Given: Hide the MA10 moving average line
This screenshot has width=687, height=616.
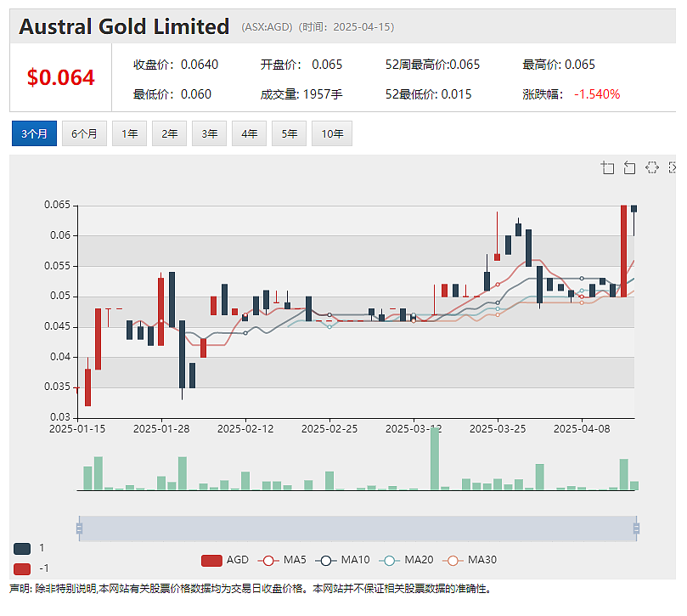Looking at the screenshot, I should (342, 560).
